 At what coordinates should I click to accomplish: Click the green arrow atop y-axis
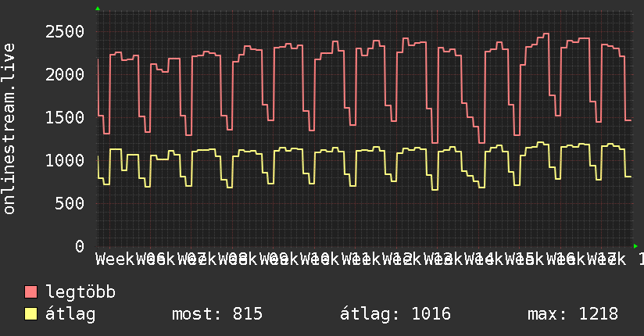click(x=98, y=9)
